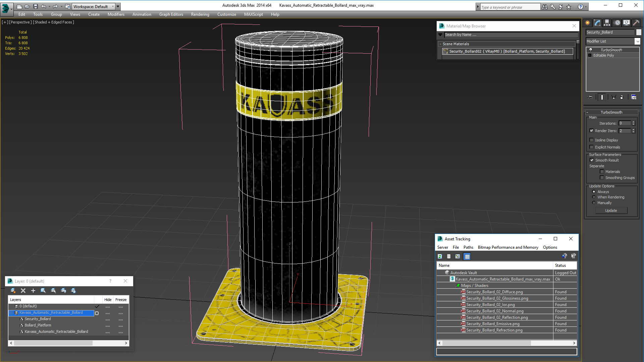Viewport: 644px width, 362px height.
Task: Click Hide column header in Layer dialog
Action: 108,300
